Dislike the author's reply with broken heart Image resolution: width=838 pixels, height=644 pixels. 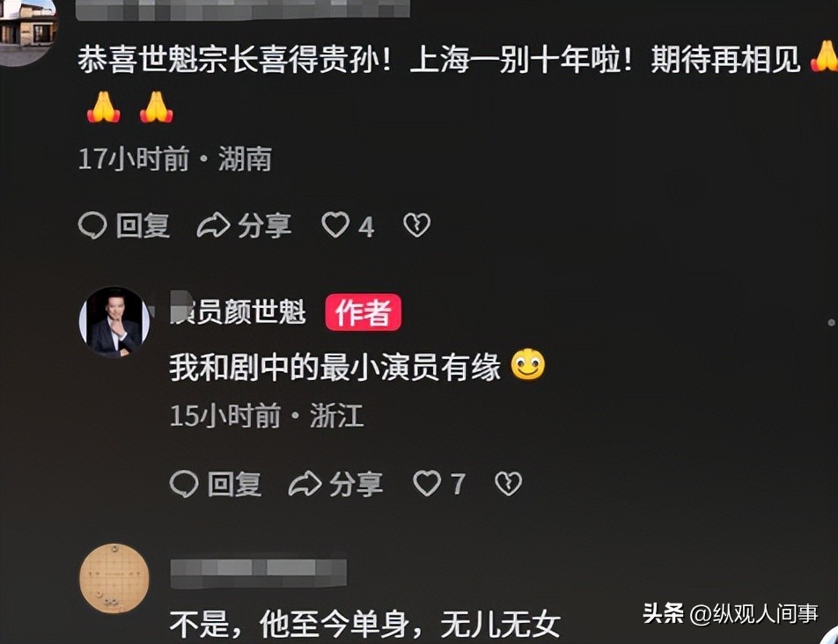(x=508, y=484)
